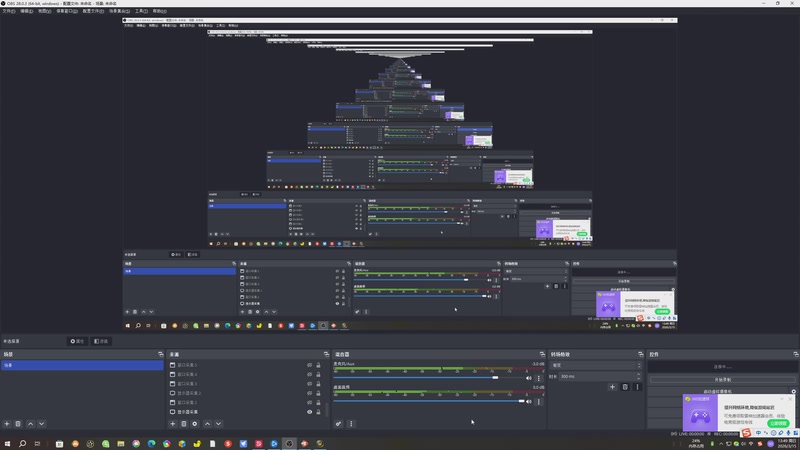Click the Start Recording (开始录制) button
The width and height of the screenshot is (800, 450).
tap(722, 380)
